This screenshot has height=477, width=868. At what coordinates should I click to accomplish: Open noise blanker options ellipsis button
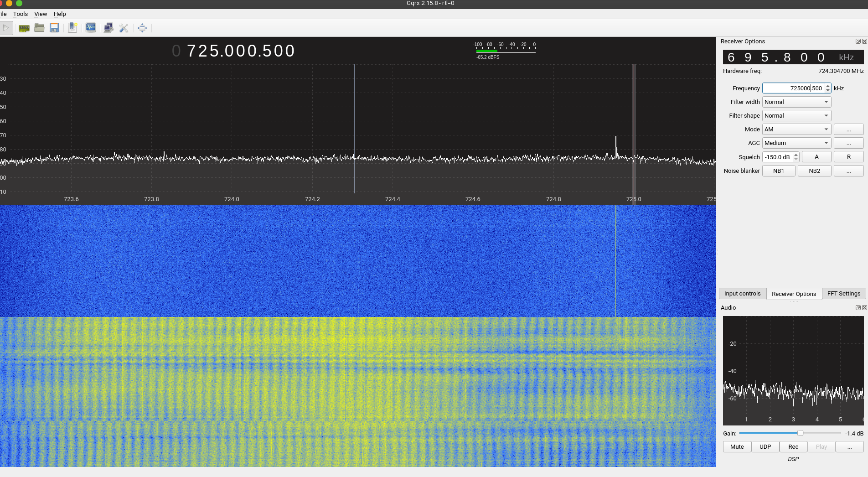coord(848,171)
